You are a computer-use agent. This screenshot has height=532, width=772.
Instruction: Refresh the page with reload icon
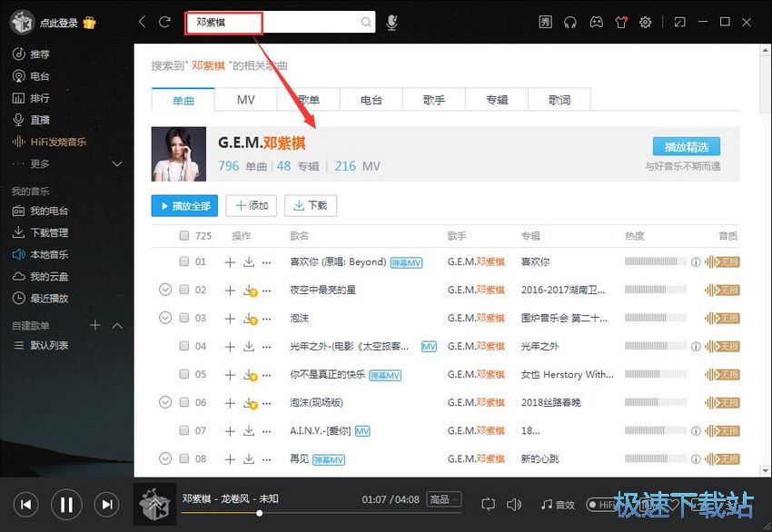click(x=164, y=22)
